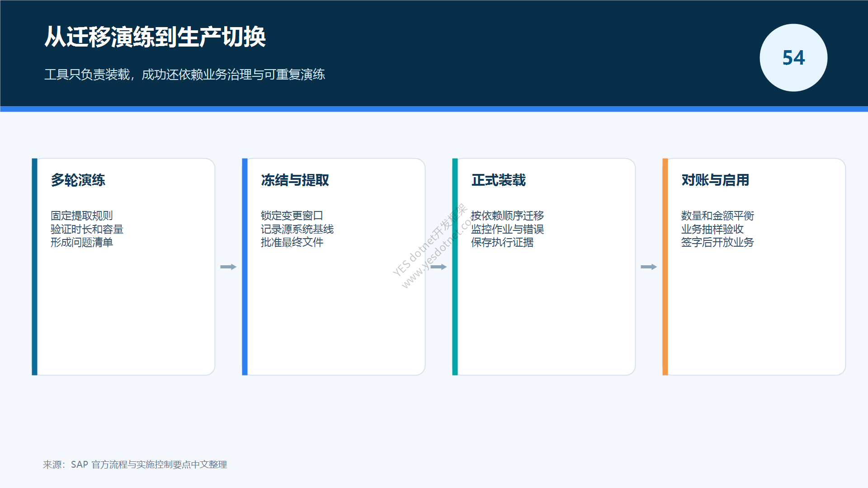Select the 对账与启用 card heading

[715, 180]
